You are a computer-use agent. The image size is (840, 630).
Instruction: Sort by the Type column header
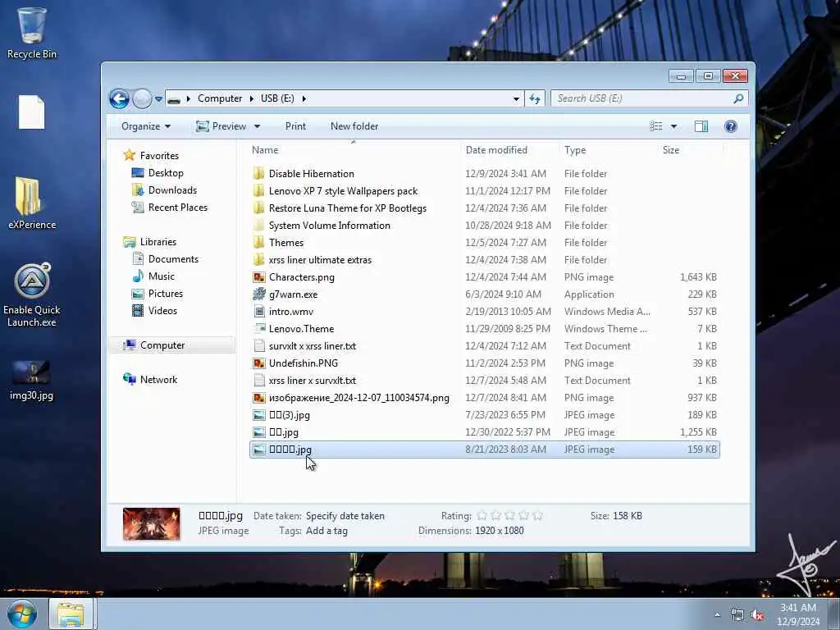575,150
